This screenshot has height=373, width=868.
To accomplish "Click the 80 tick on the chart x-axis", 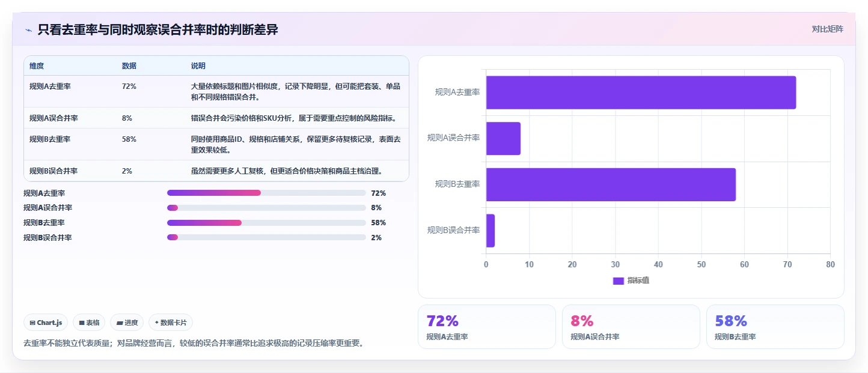I will point(830,264).
